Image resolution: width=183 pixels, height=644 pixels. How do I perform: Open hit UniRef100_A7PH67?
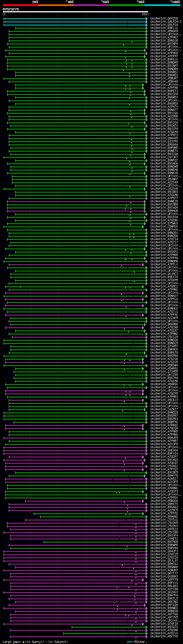[x=164, y=38]
